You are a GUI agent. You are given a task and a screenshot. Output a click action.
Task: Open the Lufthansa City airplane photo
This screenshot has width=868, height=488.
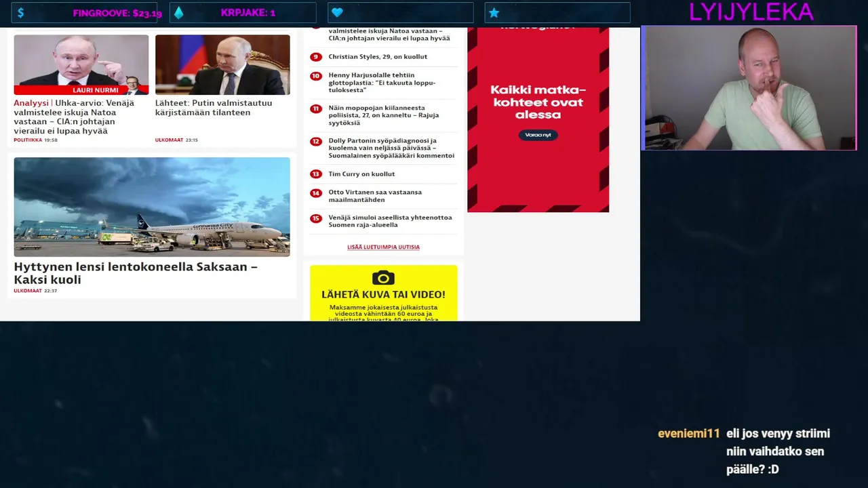point(152,207)
